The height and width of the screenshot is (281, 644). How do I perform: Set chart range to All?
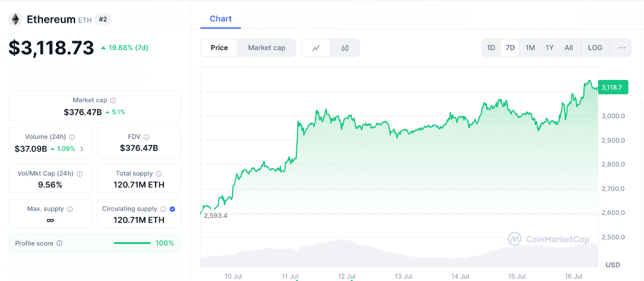[569, 48]
